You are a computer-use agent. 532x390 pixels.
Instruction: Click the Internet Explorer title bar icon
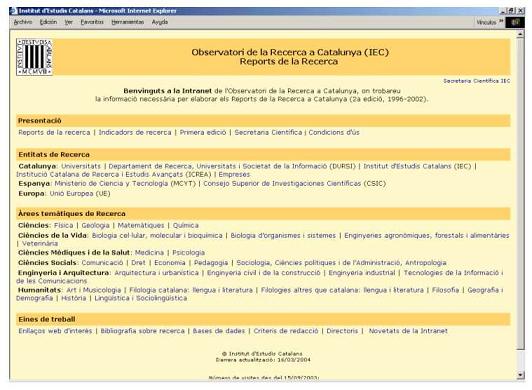[14, 11]
